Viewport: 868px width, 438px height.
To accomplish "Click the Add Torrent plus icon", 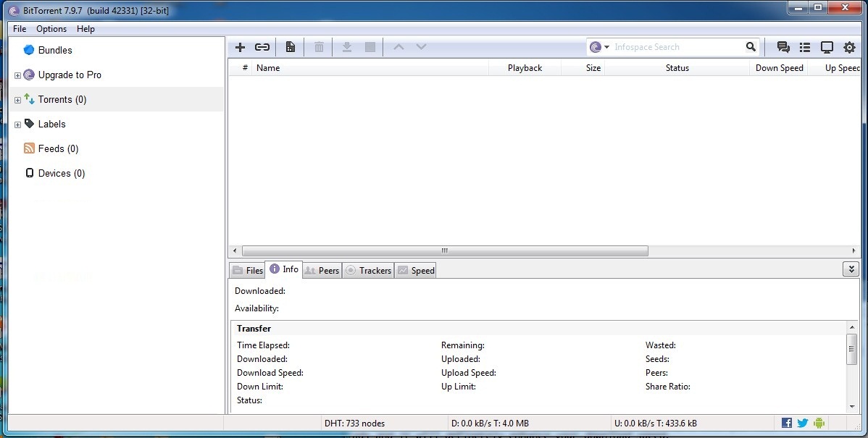I will pyautogui.click(x=241, y=47).
